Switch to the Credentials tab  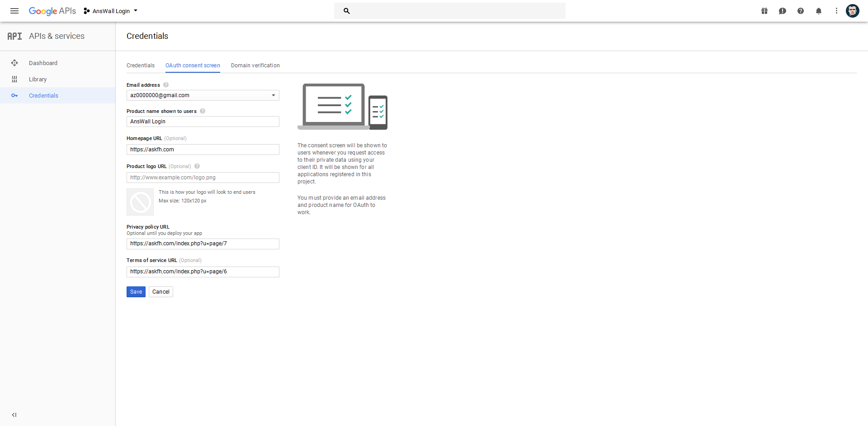(x=141, y=66)
